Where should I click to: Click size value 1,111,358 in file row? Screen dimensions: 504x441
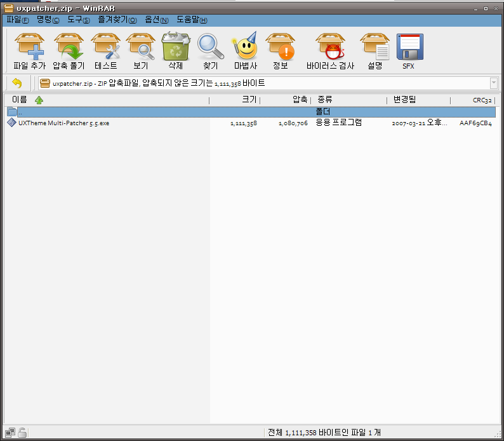click(244, 123)
